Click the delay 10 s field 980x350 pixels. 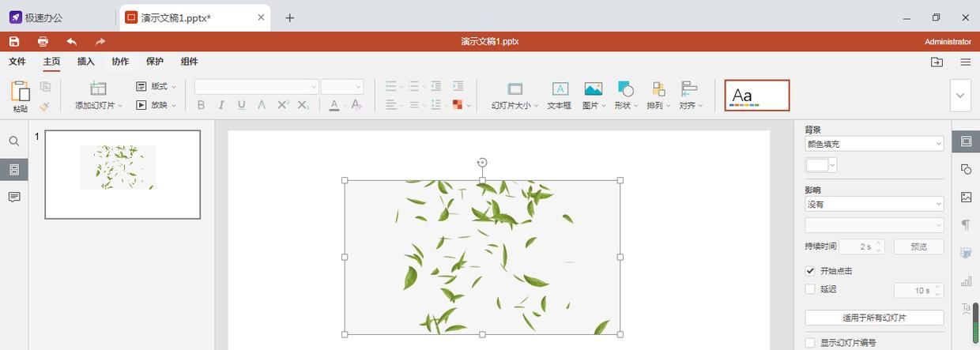click(x=918, y=290)
